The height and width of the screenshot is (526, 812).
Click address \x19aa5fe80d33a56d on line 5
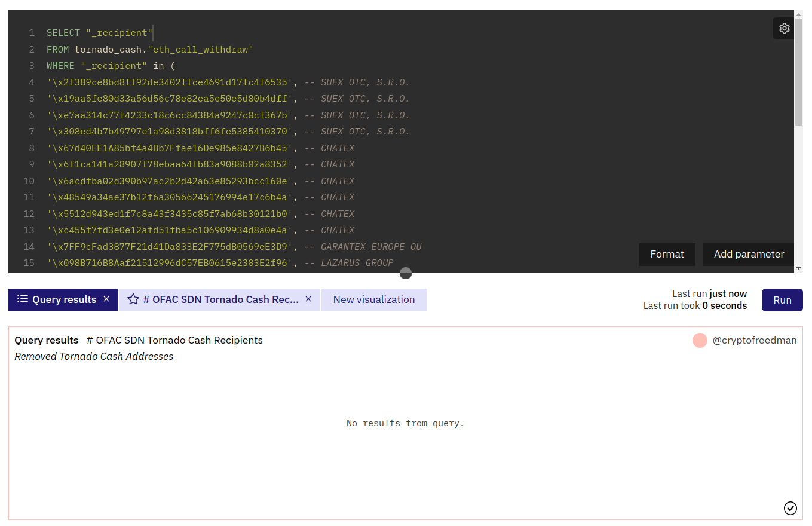tap(170, 99)
